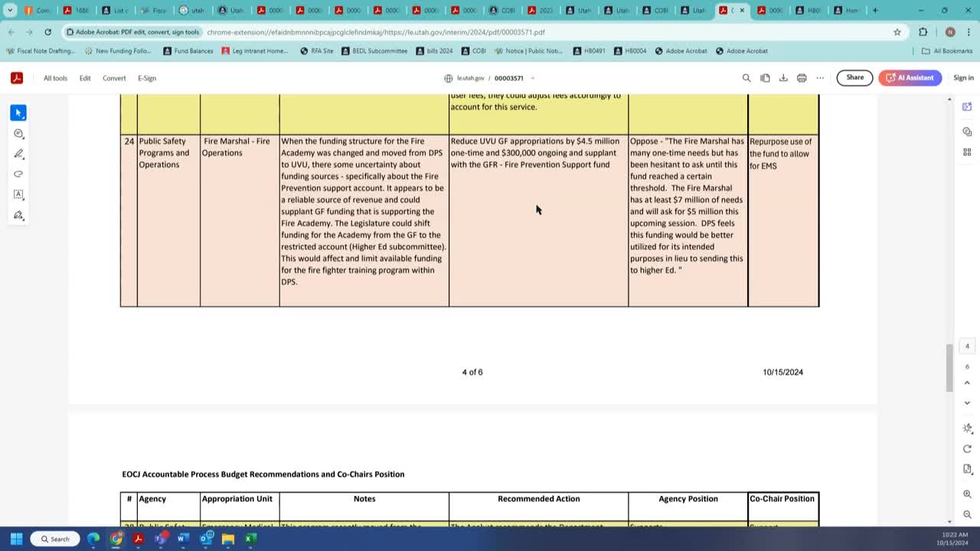Rotate the page clockwise
The height and width of the screenshot is (551, 980).
point(967,449)
